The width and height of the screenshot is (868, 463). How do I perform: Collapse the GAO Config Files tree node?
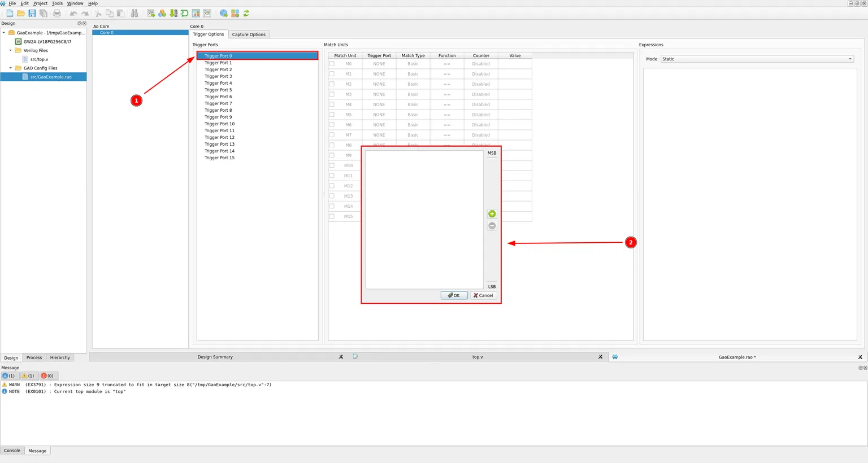tap(10, 68)
